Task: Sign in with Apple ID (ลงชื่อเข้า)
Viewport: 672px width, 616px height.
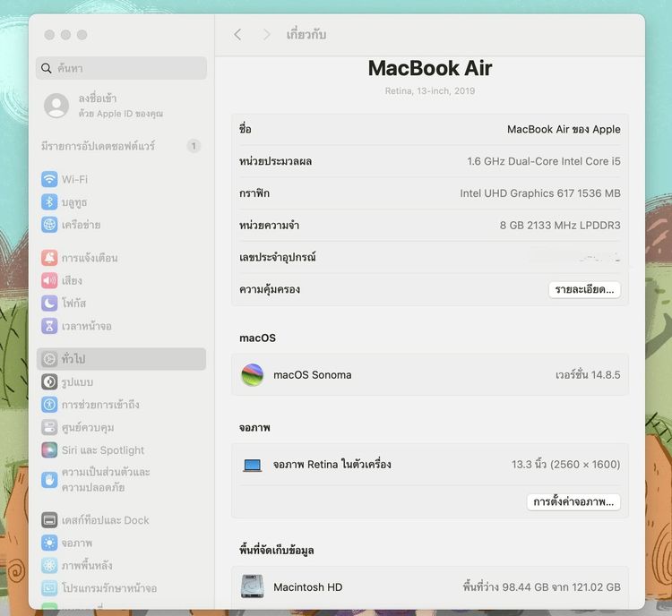Action: tap(98, 98)
